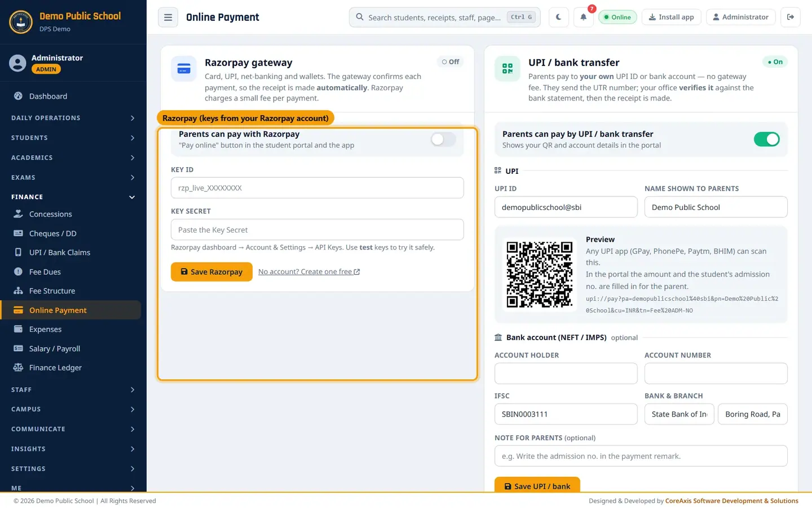Open Expenses in Finance menu
This screenshot has height=508, width=812.
(71, 329)
